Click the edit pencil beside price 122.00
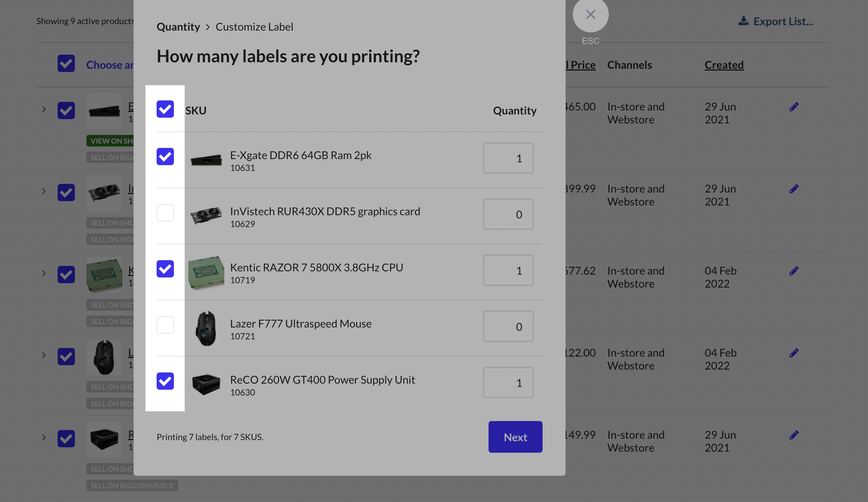This screenshot has height=502, width=868. (x=794, y=353)
